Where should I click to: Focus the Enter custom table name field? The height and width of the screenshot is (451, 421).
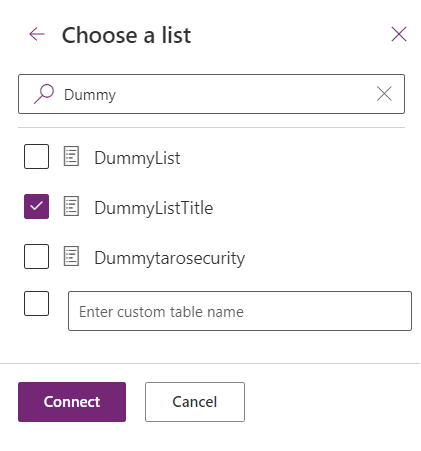tap(240, 311)
